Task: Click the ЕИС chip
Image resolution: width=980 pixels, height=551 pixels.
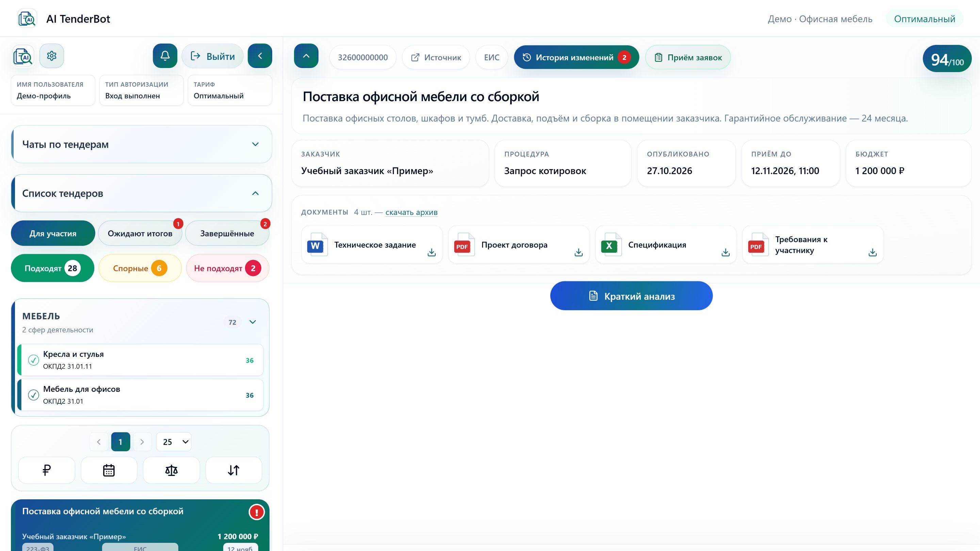Action: click(x=491, y=57)
